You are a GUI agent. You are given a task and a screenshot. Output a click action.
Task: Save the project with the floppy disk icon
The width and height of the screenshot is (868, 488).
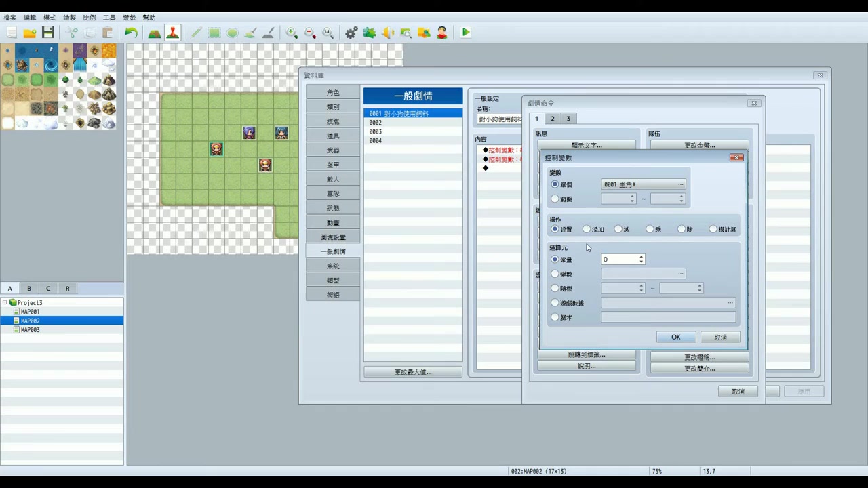(47, 33)
